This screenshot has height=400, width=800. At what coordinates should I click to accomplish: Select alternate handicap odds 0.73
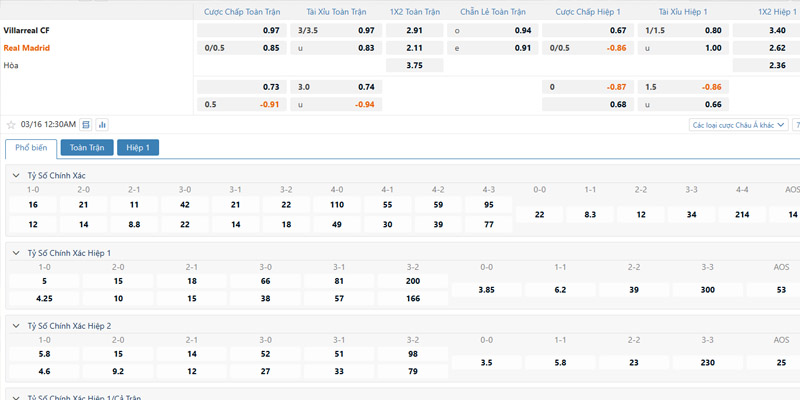click(x=242, y=87)
